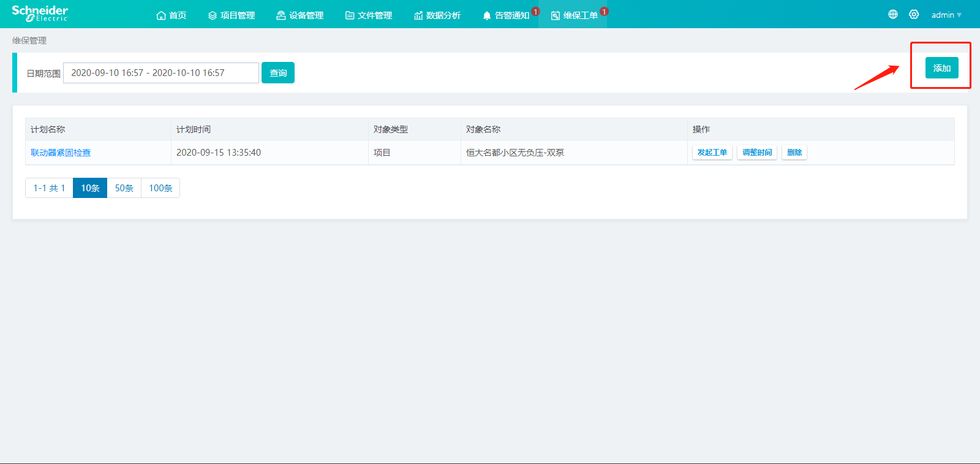Open the 项目管理 menu
The image size is (980, 464).
[x=232, y=15]
